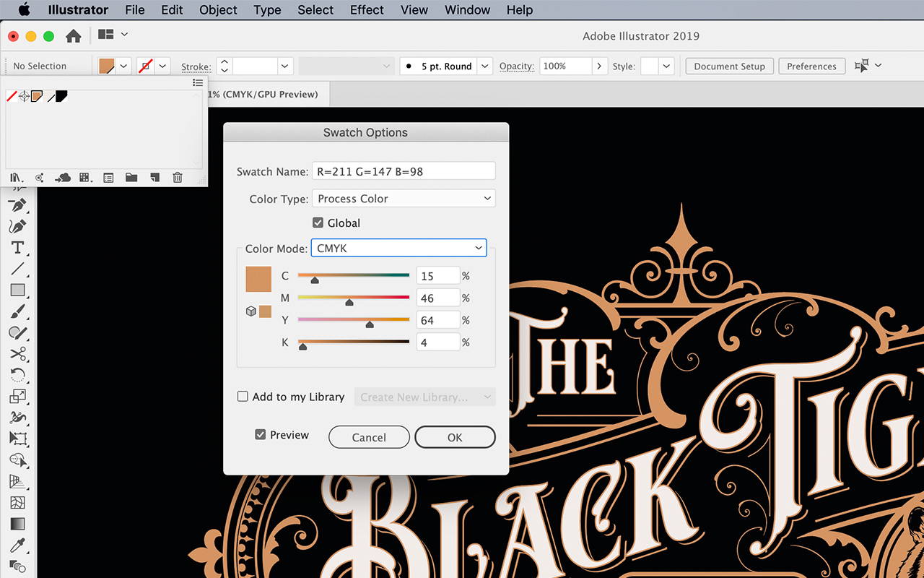Viewport: 924px width, 578px height.
Task: Click the Opacity panel link
Action: pos(517,66)
